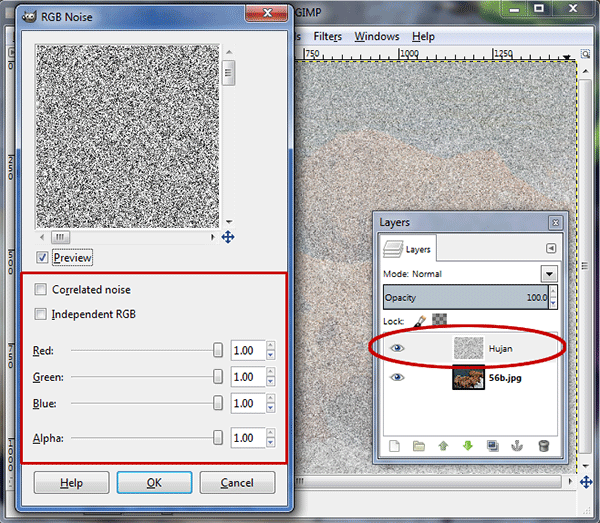Enable Correlated noise
The width and height of the screenshot is (600, 523).
pyautogui.click(x=41, y=289)
